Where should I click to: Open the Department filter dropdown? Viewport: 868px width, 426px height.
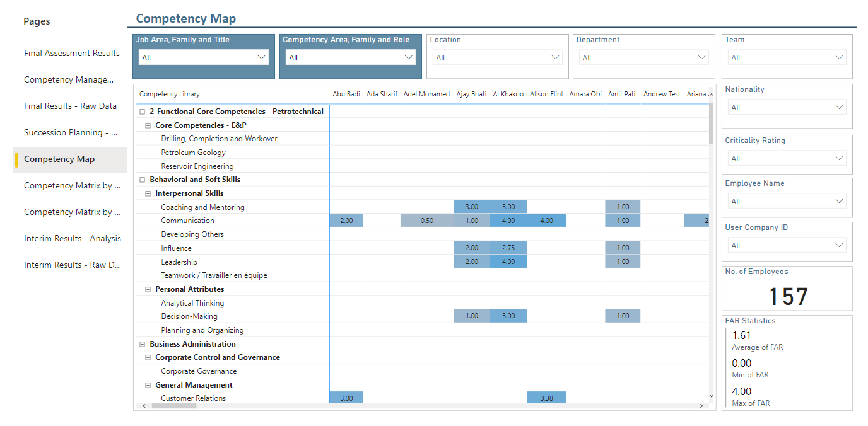[643, 57]
